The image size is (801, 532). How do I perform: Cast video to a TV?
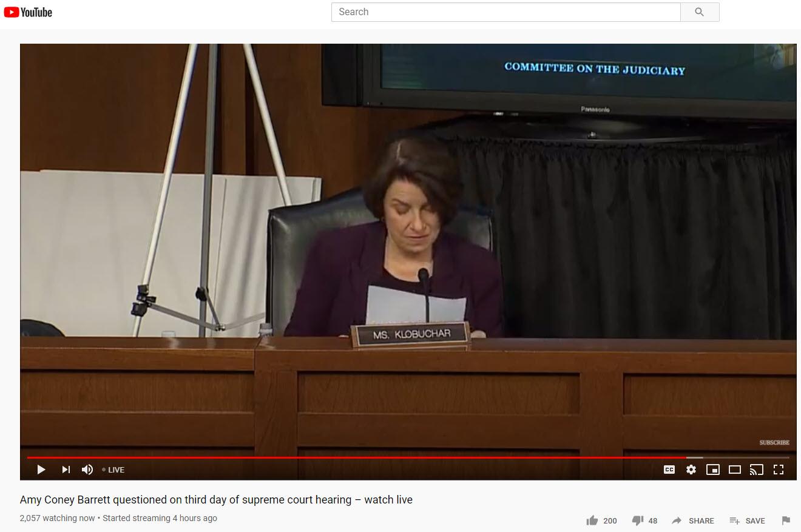click(757, 470)
